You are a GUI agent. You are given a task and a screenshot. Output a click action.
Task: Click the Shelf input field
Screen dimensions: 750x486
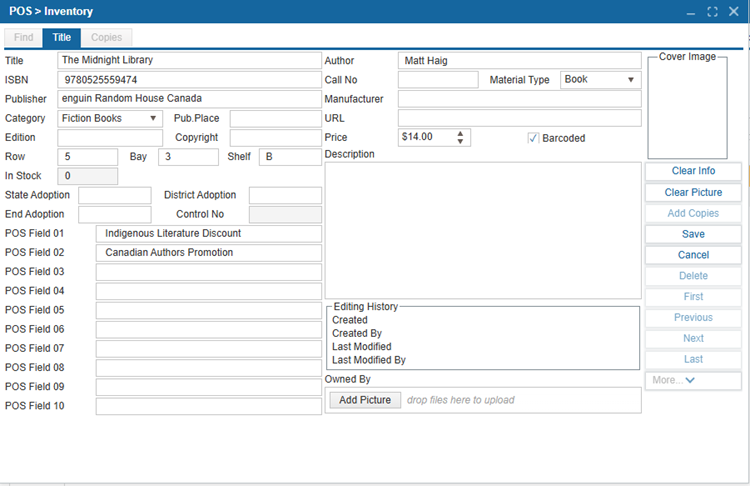tap(290, 157)
